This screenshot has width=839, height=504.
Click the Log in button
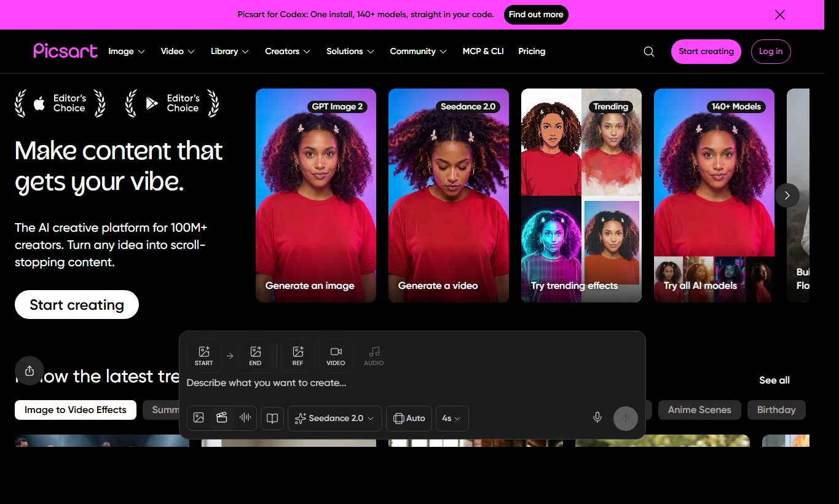coord(771,52)
